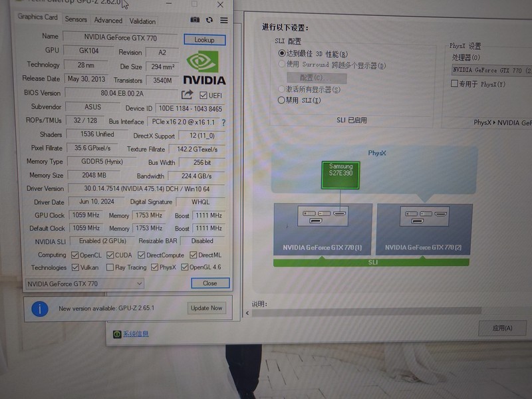The height and width of the screenshot is (399, 532).
Task: Open the 系统信息 link
Action: 136,334
